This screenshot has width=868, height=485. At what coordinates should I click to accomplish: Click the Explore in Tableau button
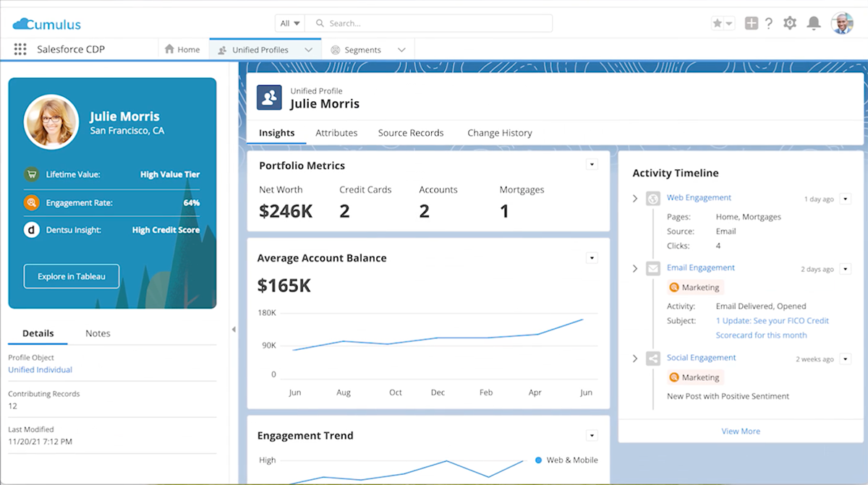[x=72, y=276]
